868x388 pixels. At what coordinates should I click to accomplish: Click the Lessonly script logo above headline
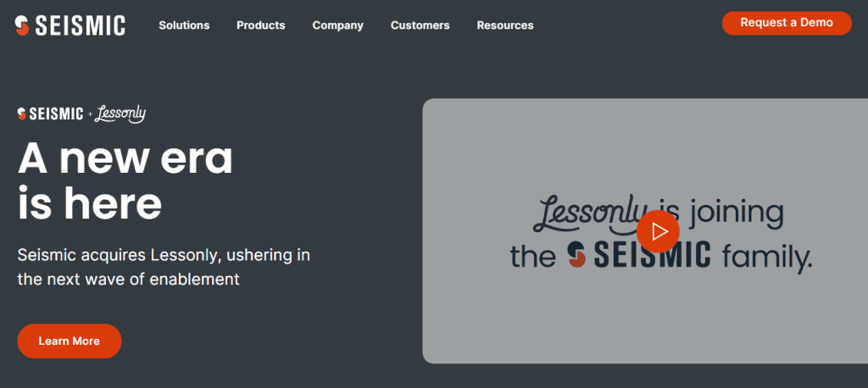(x=120, y=114)
